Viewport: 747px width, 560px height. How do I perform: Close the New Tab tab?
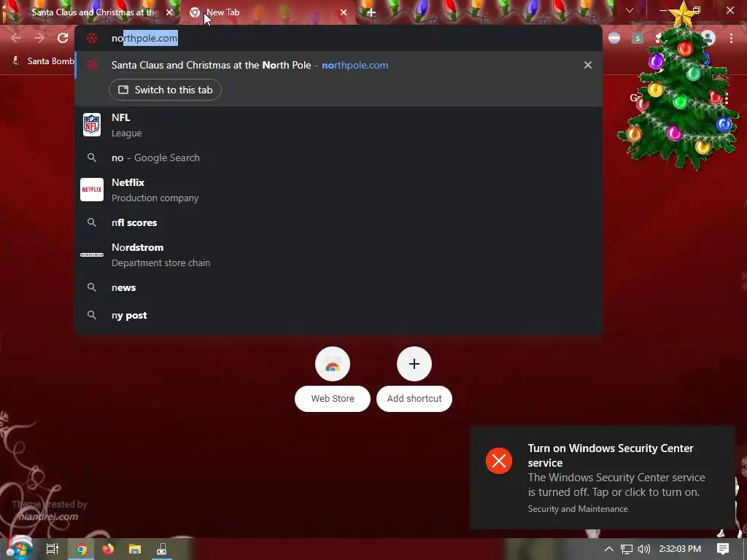coord(344,12)
